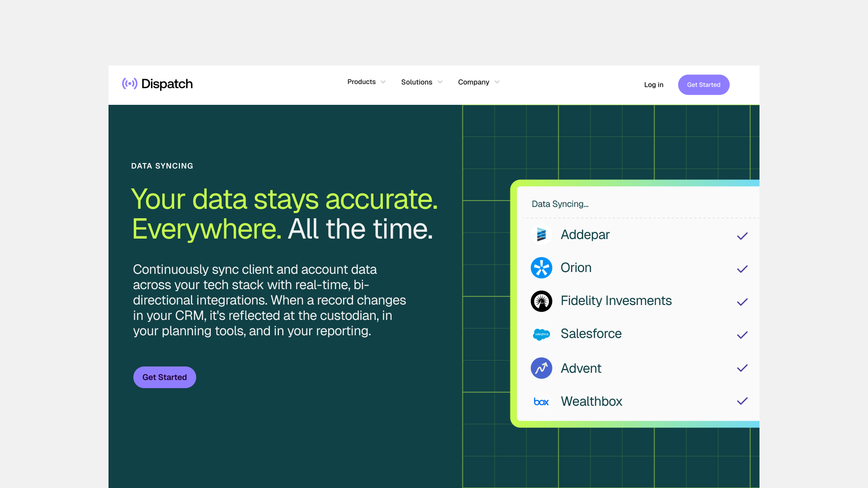Click the 'All the time.' headline text

point(360,229)
